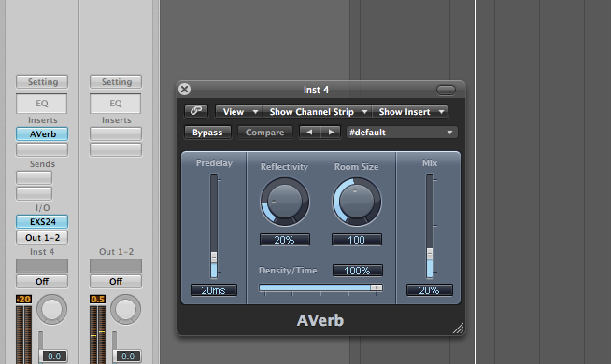
Task: Click EQ display on Out 1-2 strip
Action: coord(115,104)
